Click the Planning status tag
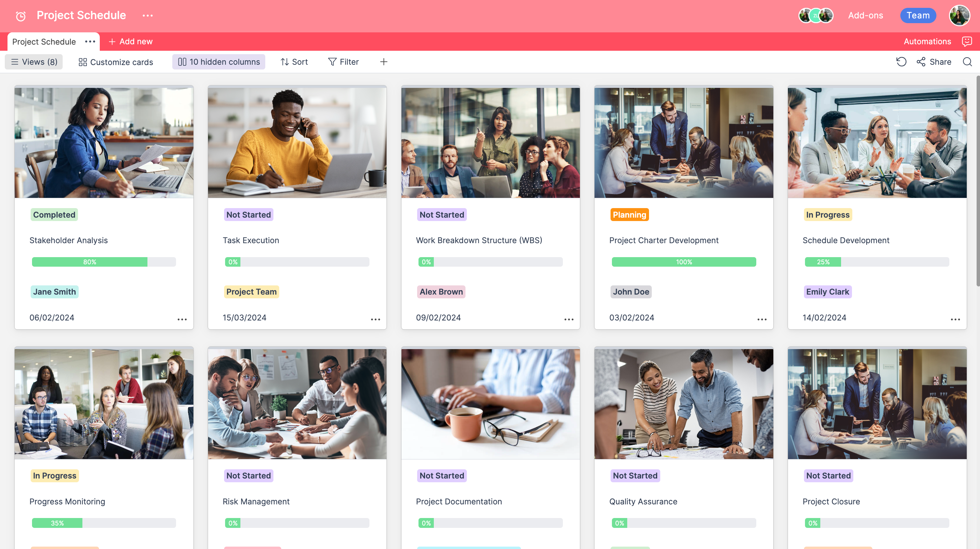 629,215
